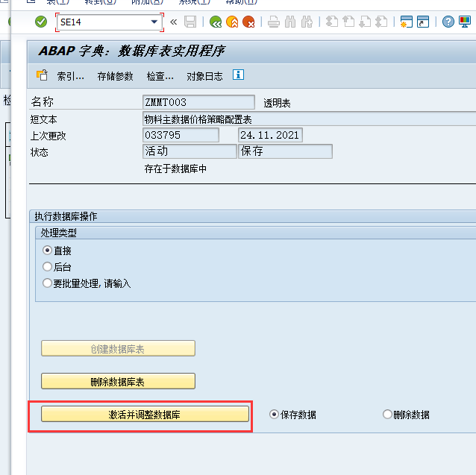Click the blue Information icon
Viewport: 476px width, 475px height.
(x=238, y=75)
